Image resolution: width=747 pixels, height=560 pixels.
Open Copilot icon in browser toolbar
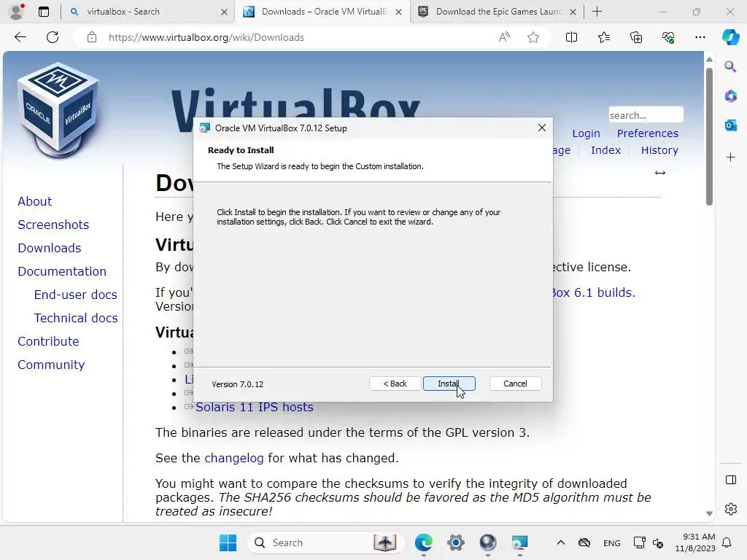pyautogui.click(x=730, y=37)
